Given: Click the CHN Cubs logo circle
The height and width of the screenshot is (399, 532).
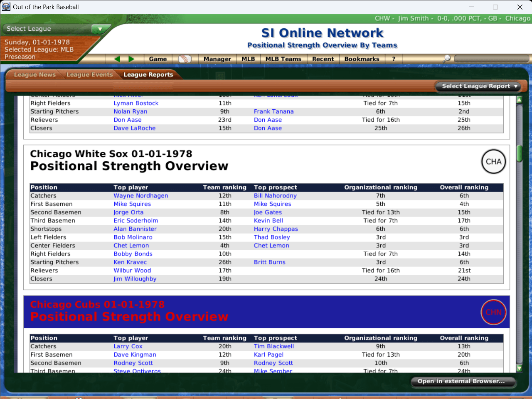Looking at the screenshot, I should pyautogui.click(x=493, y=312).
